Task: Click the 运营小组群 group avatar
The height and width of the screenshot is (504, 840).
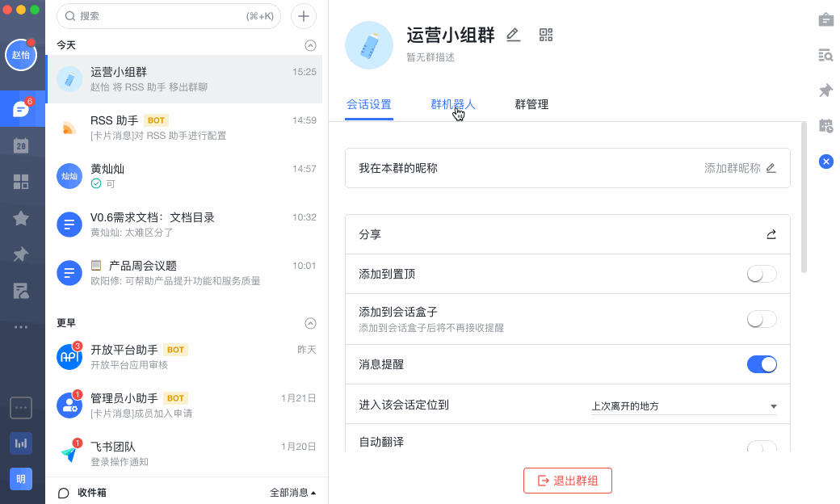Action: [369, 45]
